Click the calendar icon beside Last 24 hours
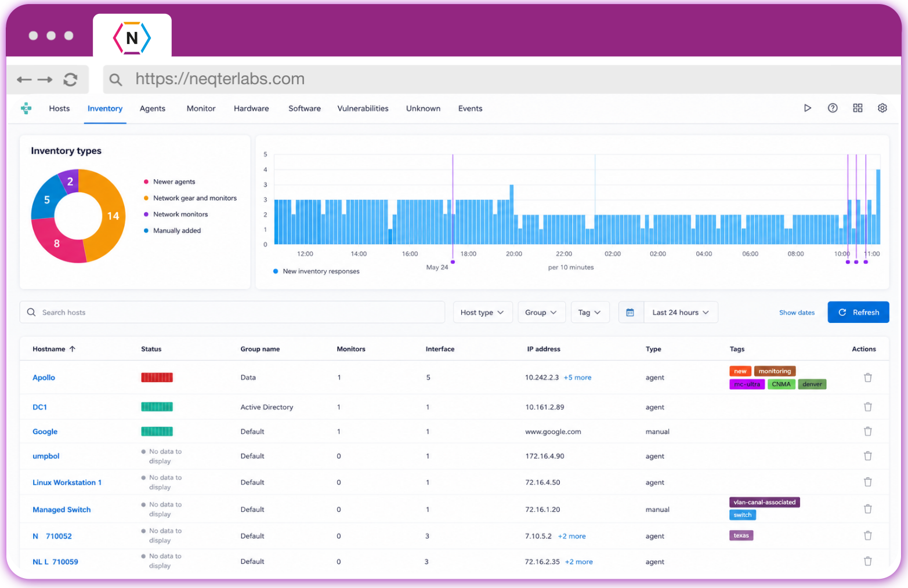Screen dimensions: 908x588 [630, 312]
